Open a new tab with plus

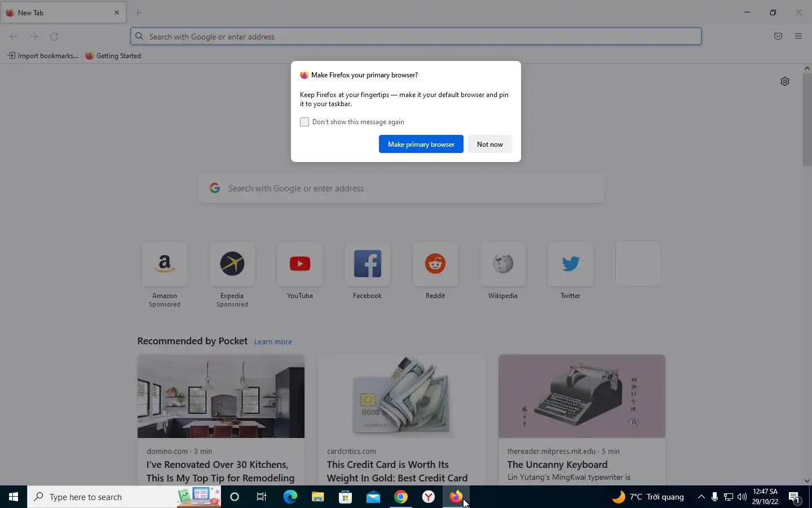point(138,12)
